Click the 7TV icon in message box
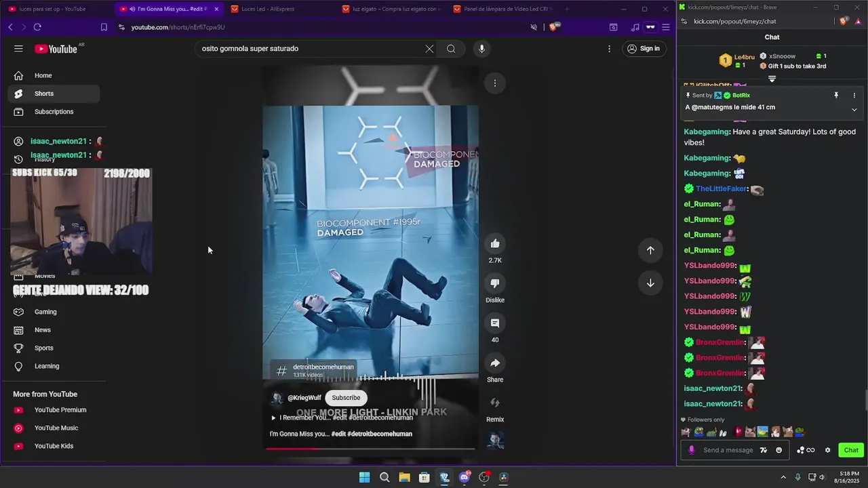 click(764, 450)
